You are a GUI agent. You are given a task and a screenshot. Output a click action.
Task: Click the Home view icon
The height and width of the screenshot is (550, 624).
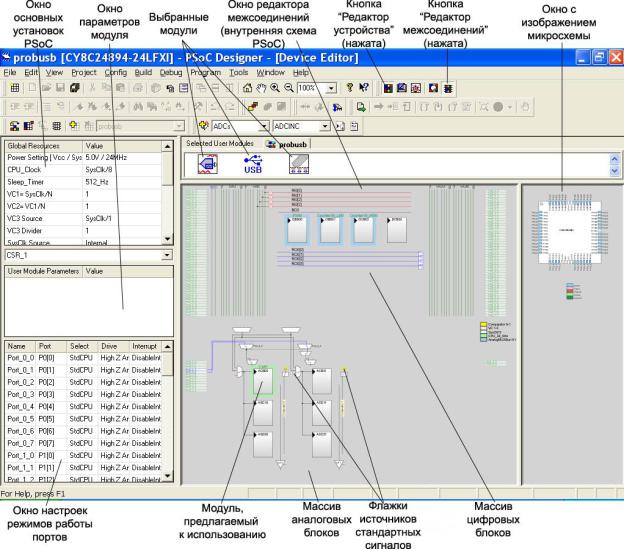(x=247, y=88)
